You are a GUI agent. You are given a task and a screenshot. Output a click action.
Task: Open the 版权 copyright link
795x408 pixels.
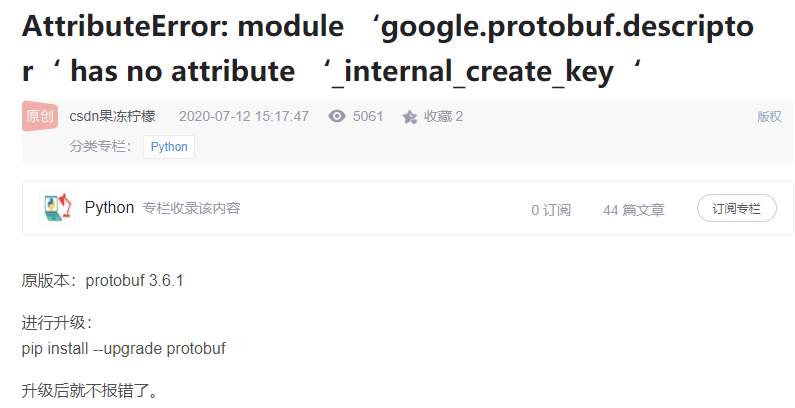[768, 116]
